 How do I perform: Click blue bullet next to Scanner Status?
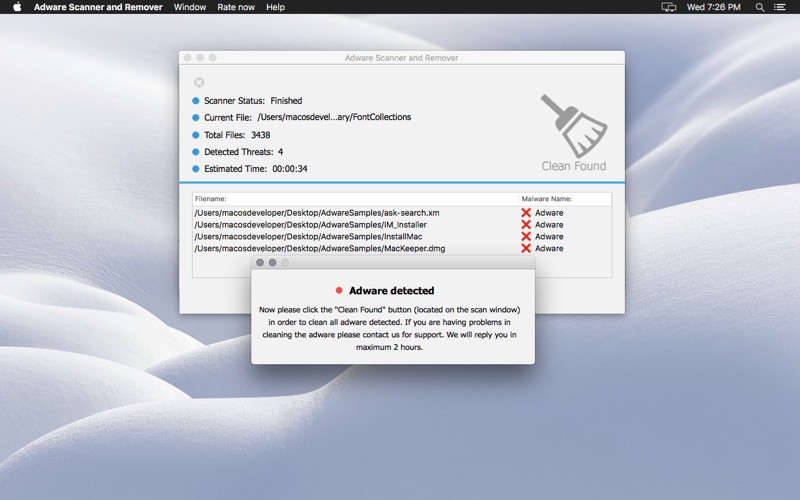[x=195, y=101]
